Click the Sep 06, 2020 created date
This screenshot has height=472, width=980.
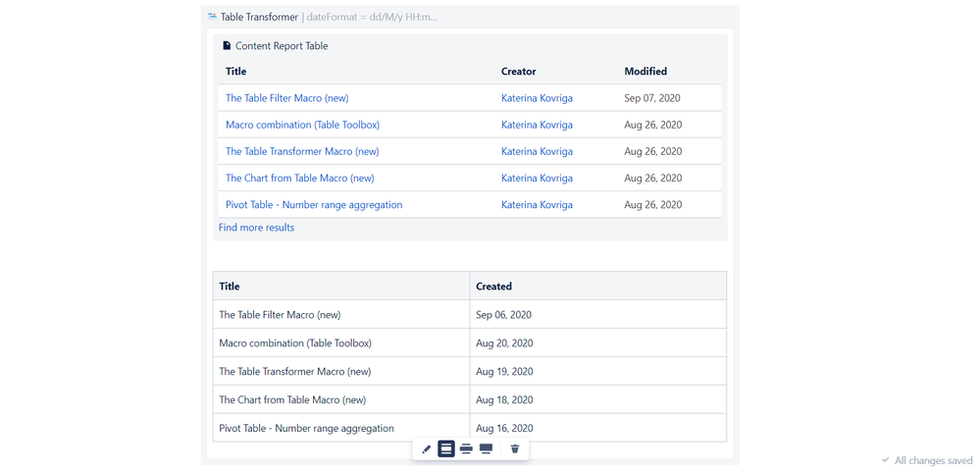504,314
